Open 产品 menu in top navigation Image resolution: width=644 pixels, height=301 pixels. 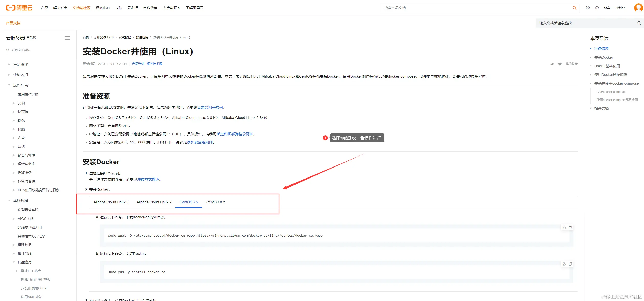pyautogui.click(x=44, y=8)
